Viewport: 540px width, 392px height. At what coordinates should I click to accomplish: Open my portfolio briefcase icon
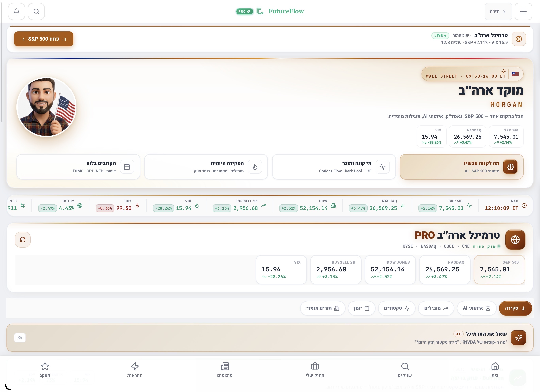(x=315, y=370)
